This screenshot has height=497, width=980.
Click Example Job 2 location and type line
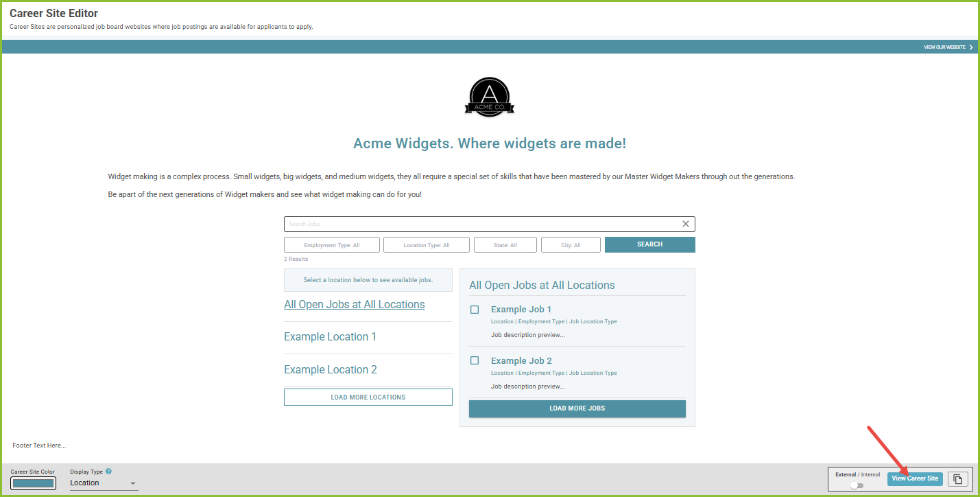554,373
